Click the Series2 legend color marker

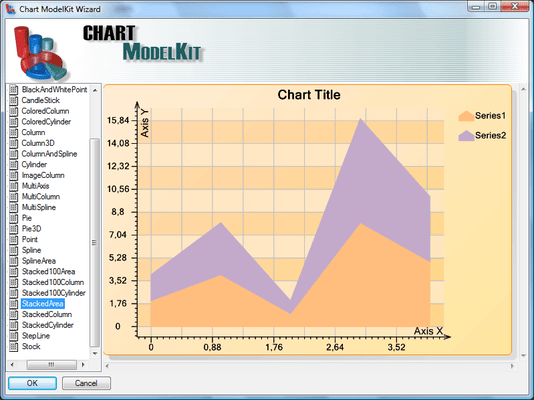[x=466, y=135]
